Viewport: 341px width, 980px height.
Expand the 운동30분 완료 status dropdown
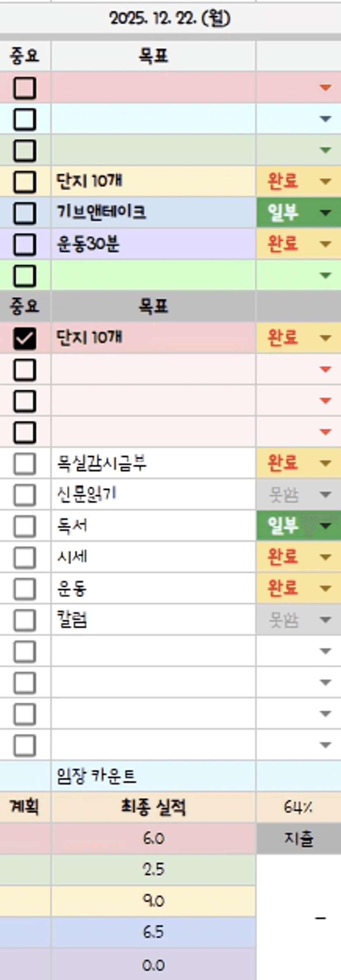click(x=325, y=244)
